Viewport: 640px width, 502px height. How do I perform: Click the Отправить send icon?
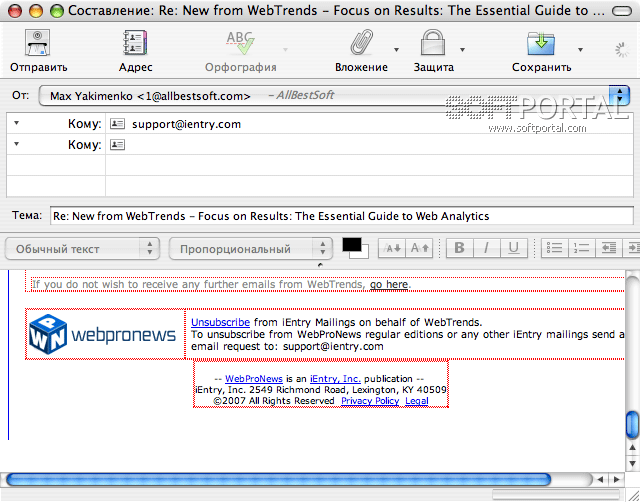click(38, 42)
